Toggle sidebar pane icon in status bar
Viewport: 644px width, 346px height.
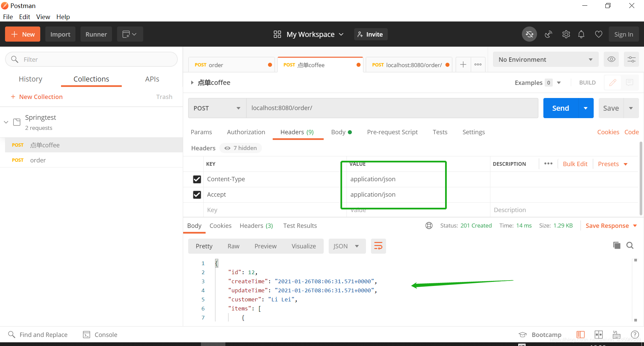click(581, 335)
